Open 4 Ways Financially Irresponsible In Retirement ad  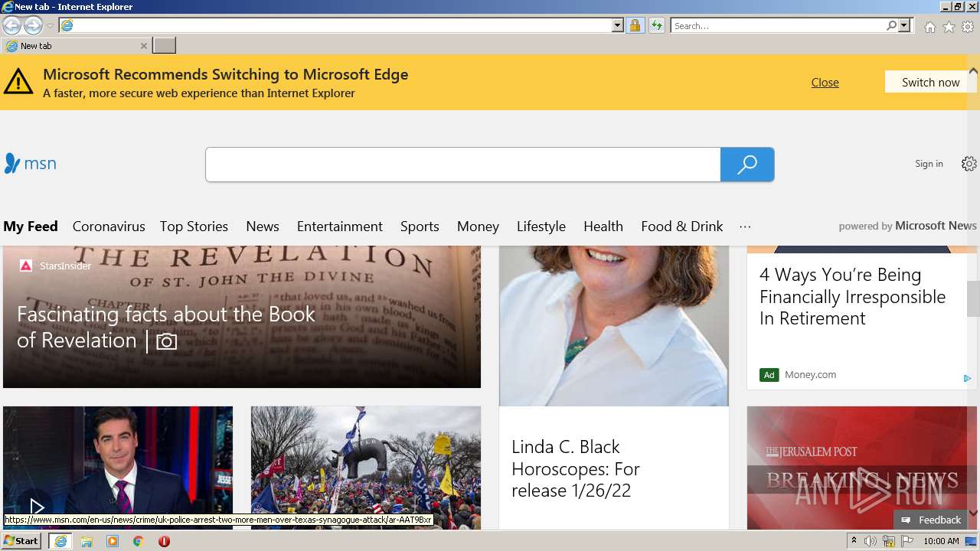tap(852, 297)
